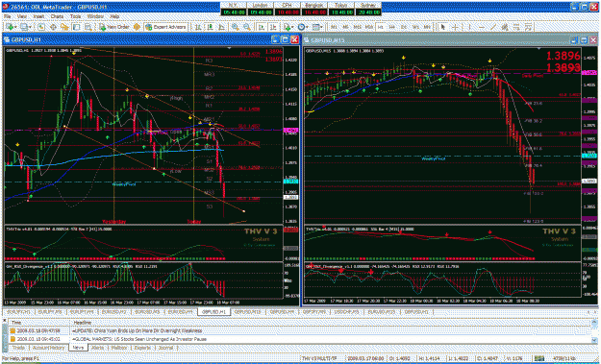Select the Crosshair tool
The width and height of the screenshot is (601, 364).
pyautogui.click(x=455, y=27)
